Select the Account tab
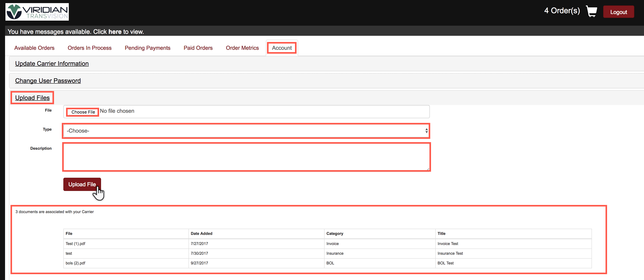This screenshot has height=280, width=644. (x=282, y=48)
